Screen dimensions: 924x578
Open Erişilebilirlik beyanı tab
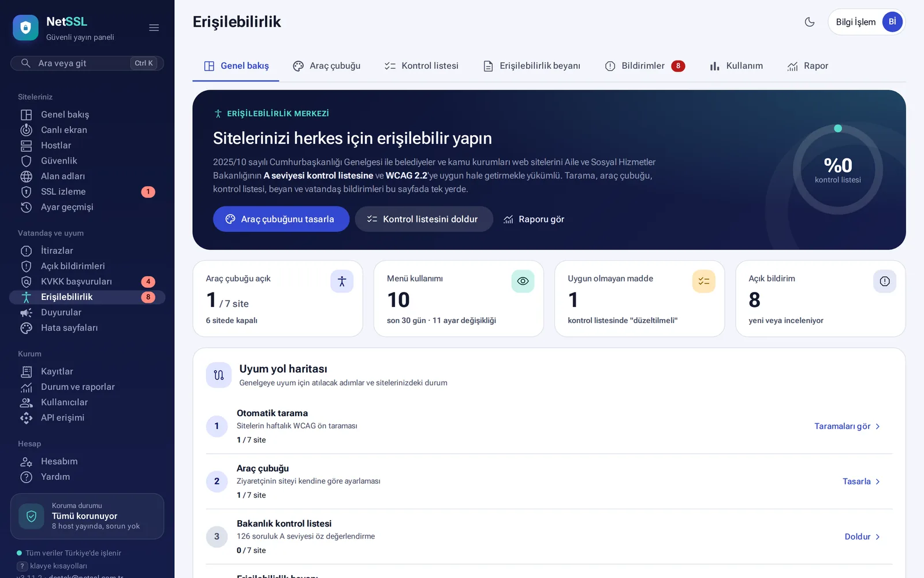tap(532, 66)
